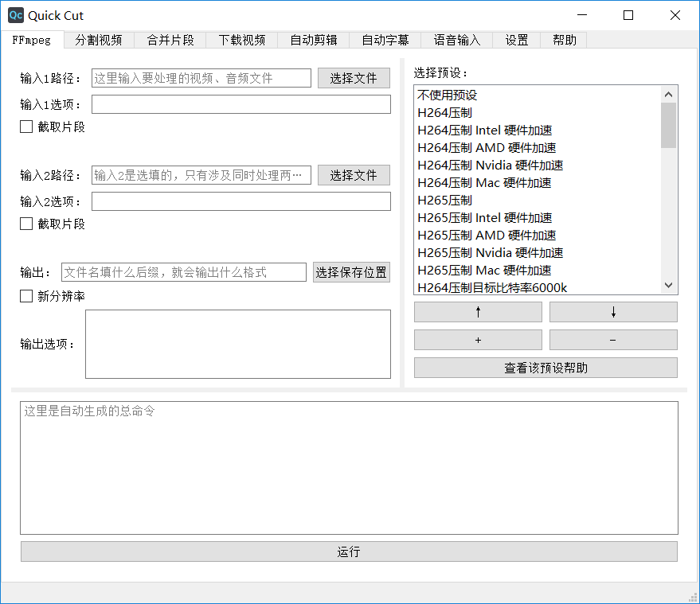700x604 pixels.
Task: Click the plus icon to add a preset
Action: pyautogui.click(x=477, y=340)
